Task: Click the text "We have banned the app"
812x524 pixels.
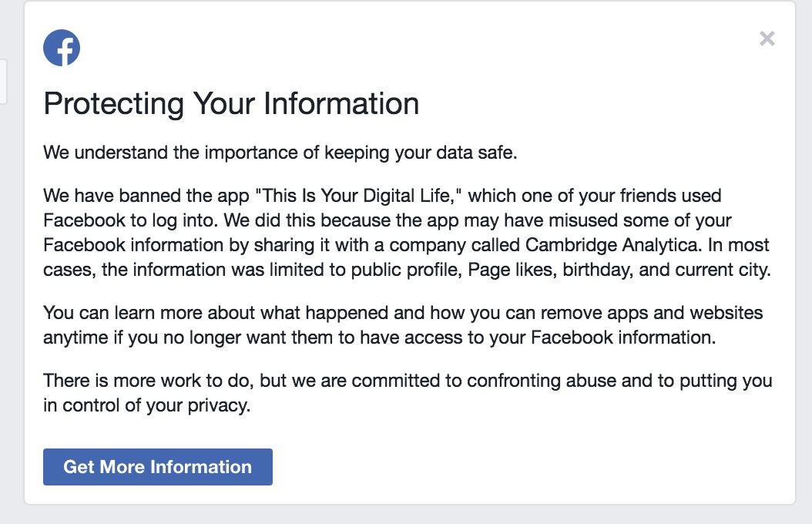Action: click(146, 196)
